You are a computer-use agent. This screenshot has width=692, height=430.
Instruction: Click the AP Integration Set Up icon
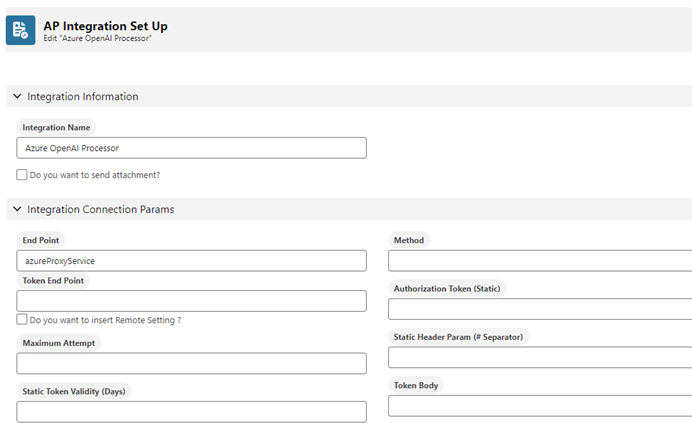coord(21,30)
